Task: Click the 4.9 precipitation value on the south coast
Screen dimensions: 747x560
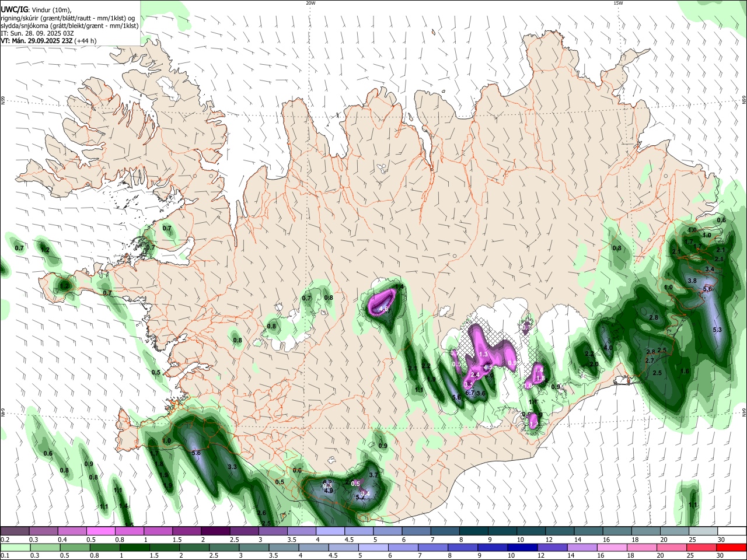Action: point(329,491)
